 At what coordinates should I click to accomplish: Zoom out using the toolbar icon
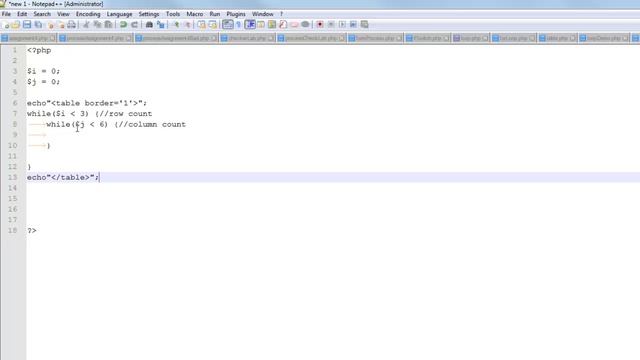point(187,25)
